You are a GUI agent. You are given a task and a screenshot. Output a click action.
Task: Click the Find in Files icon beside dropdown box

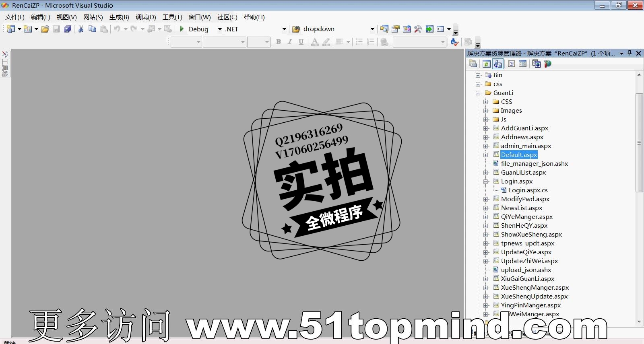[x=296, y=29]
